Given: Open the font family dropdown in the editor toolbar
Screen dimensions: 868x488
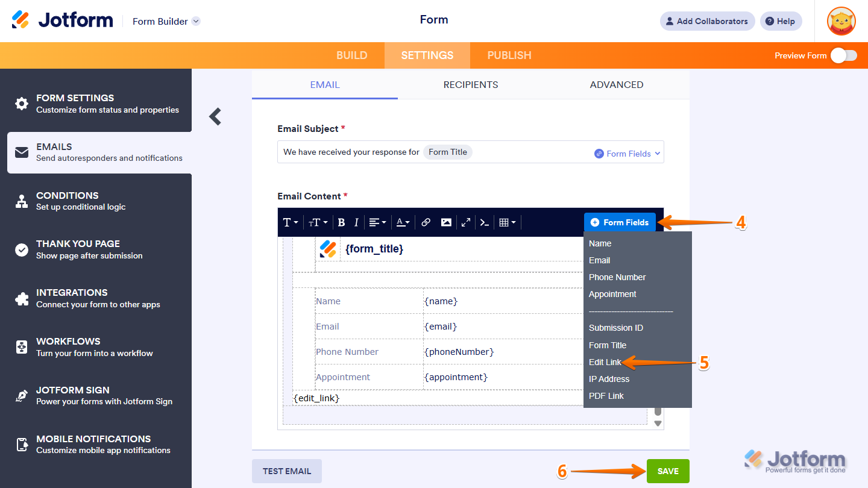Looking at the screenshot, I should click(x=291, y=222).
